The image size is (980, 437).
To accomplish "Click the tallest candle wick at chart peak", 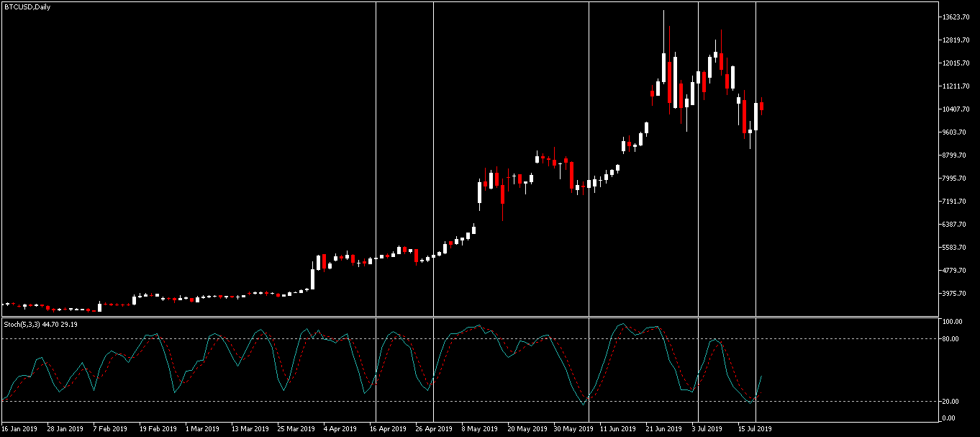I will 663,29.
